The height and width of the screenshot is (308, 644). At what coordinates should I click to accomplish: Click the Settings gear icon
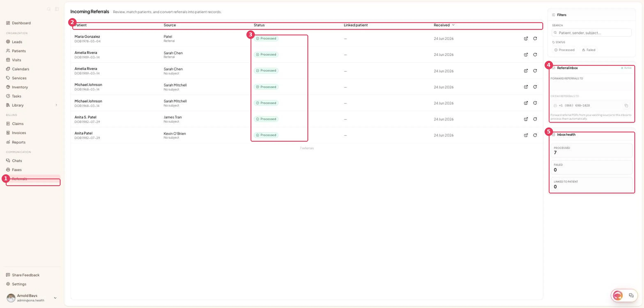pyautogui.click(x=8, y=284)
